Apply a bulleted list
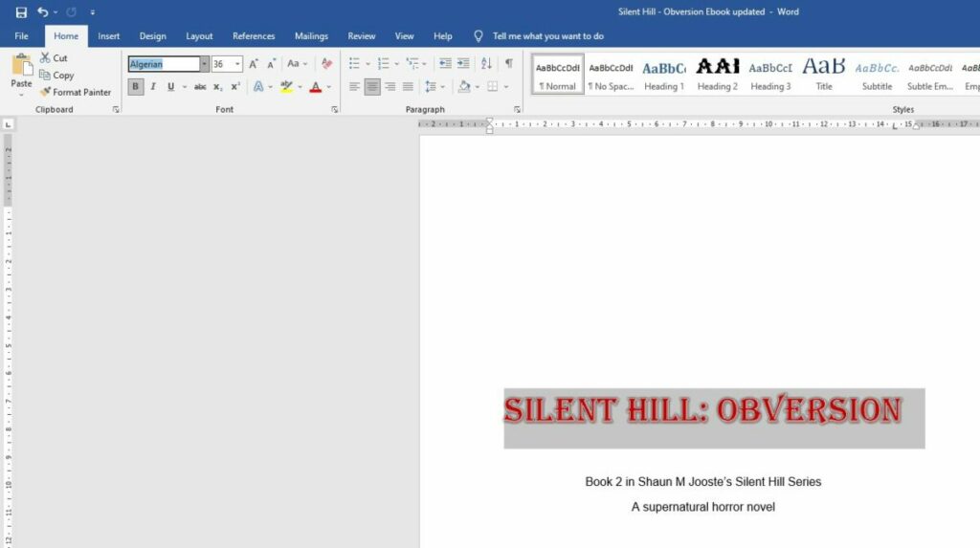 (354, 64)
